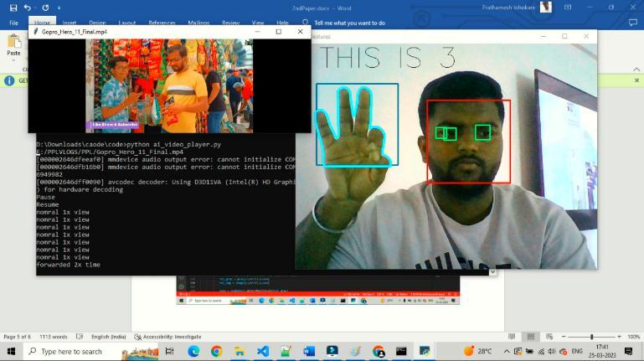Maximize the gestures webcam window
Viewport: 644px width, 361px height.
click(x=564, y=37)
